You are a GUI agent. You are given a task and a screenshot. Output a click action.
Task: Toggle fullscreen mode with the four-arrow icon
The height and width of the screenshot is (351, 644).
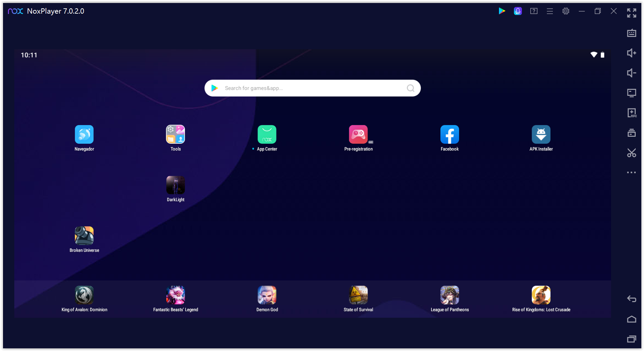[632, 13]
